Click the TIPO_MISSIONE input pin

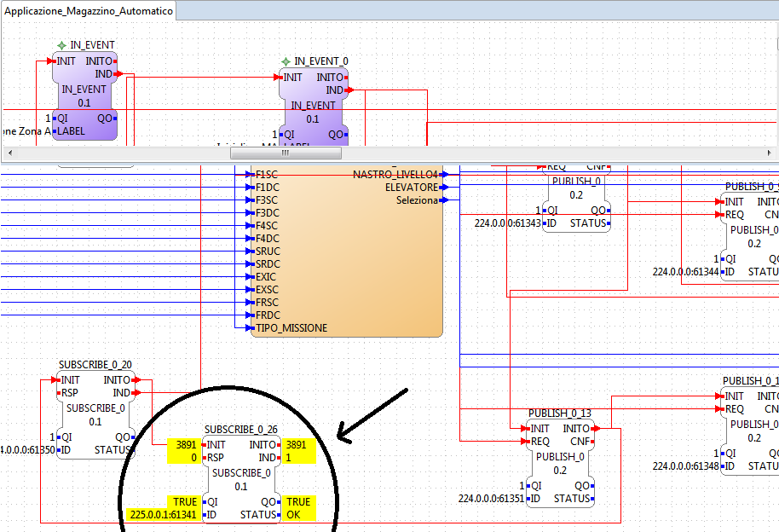coord(291,328)
